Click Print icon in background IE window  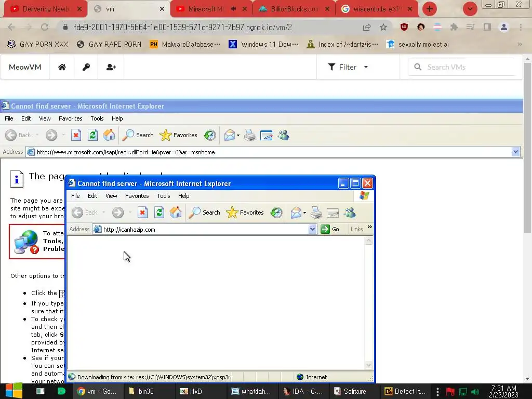[250, 136]
